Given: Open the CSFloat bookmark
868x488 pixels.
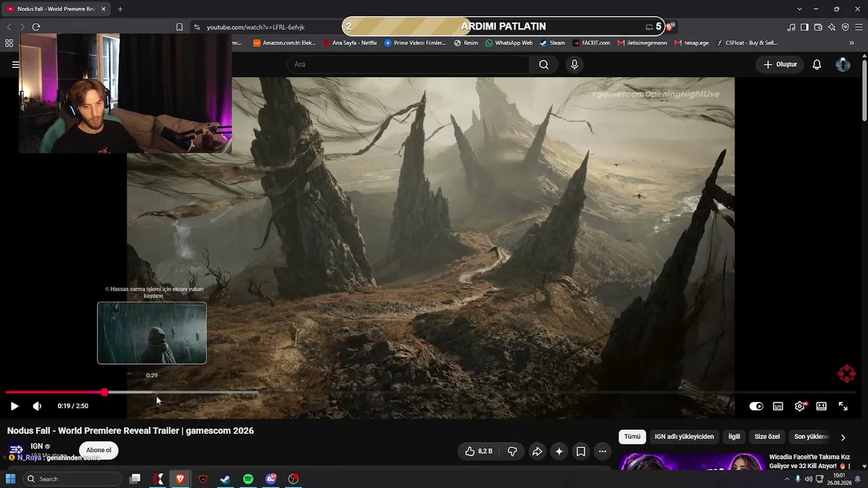Looking at the screenshot, I should pyautogui.click(x=747, y=43).
